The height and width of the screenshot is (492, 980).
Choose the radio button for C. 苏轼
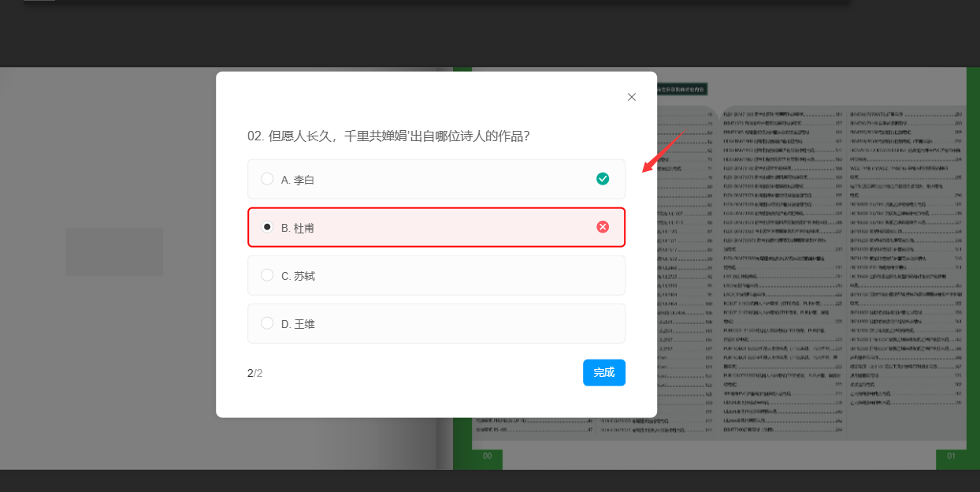(x=267, y=275)
